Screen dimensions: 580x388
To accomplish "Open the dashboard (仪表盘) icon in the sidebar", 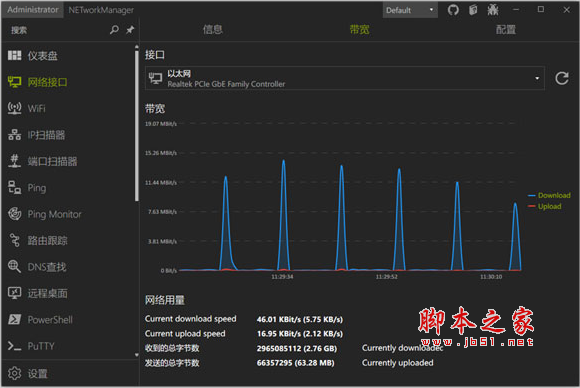I will point(14,55).
